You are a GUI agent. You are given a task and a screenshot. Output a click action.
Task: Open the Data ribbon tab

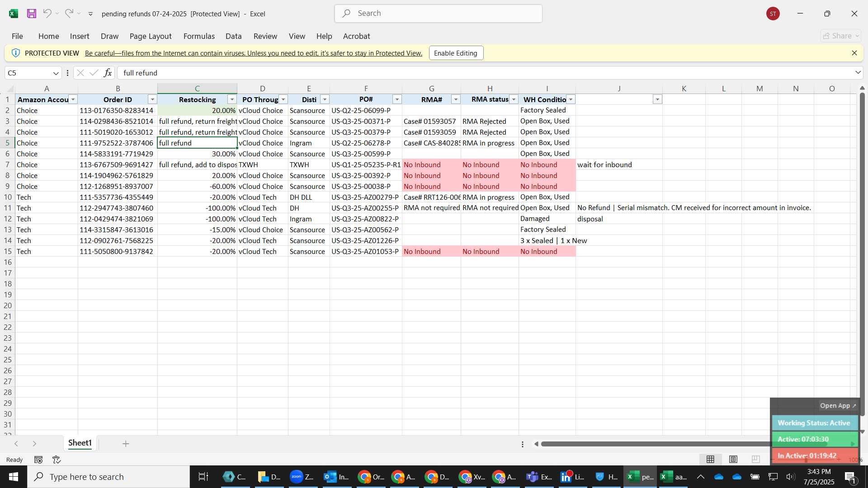tap(233, 36)
